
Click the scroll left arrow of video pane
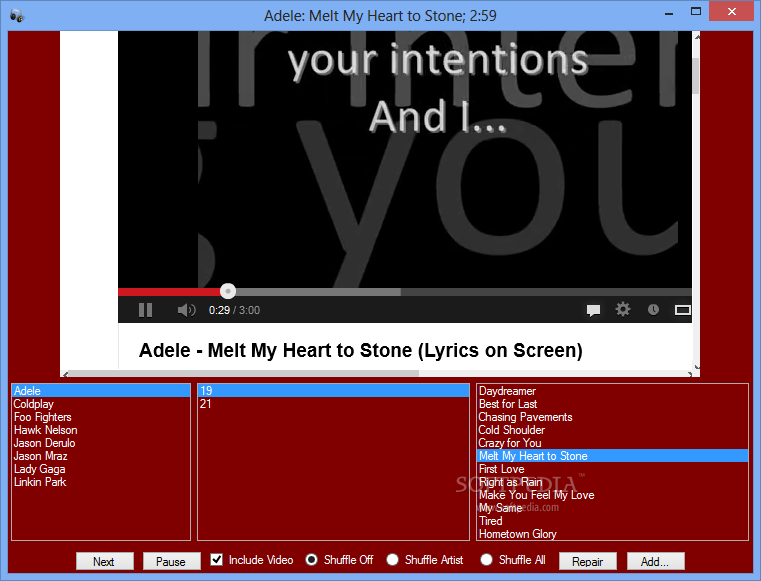tap(66, 374)
